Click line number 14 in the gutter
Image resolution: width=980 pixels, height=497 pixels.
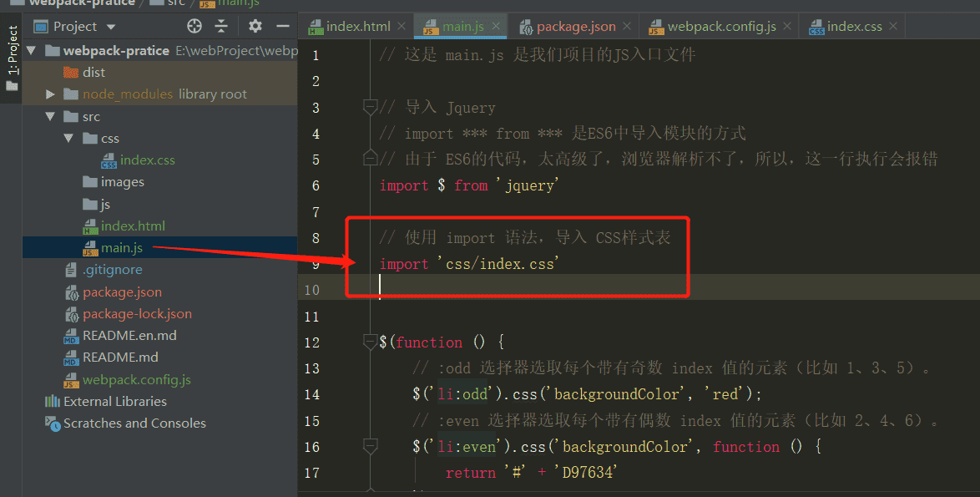coord(312,394)
